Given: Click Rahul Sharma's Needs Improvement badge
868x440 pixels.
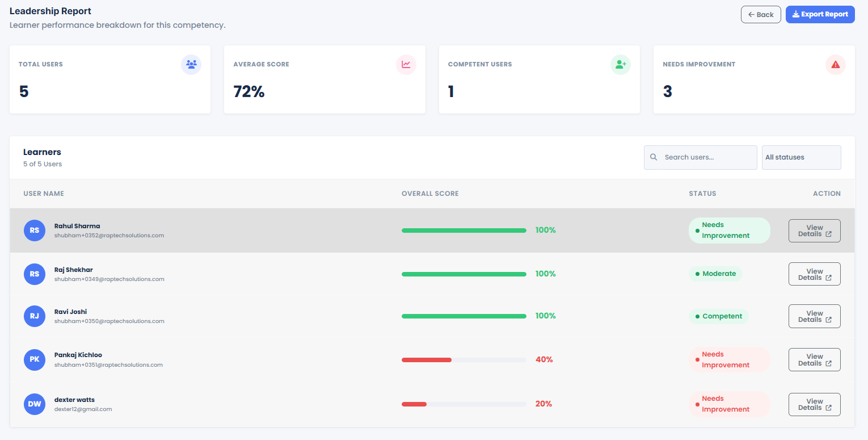Looking at the screenshot, I should pos(730,231).
